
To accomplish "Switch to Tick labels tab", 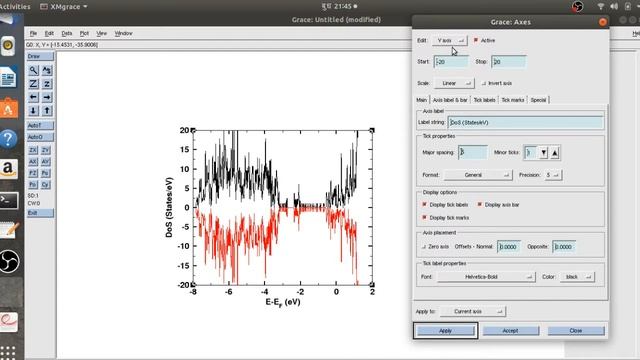I will (484, 100).
